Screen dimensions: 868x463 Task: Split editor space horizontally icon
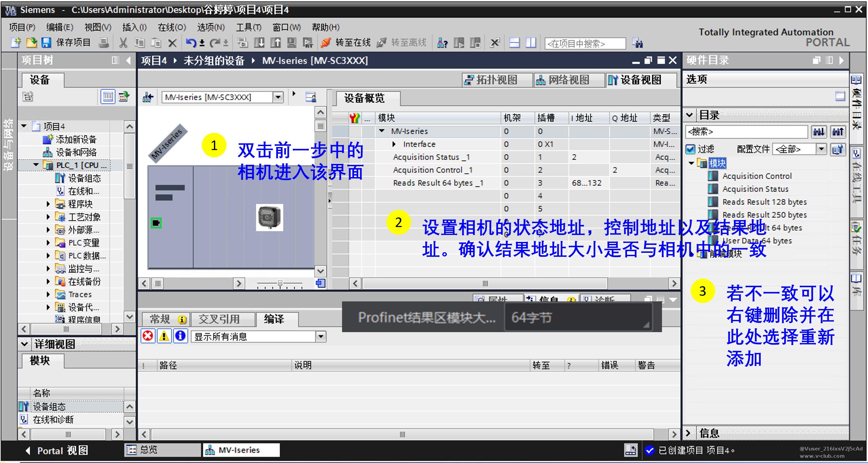tap(514, 43)
